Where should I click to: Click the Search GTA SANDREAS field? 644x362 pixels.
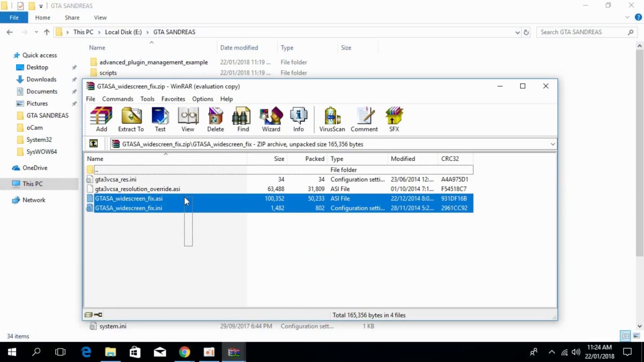pos(586,32)
